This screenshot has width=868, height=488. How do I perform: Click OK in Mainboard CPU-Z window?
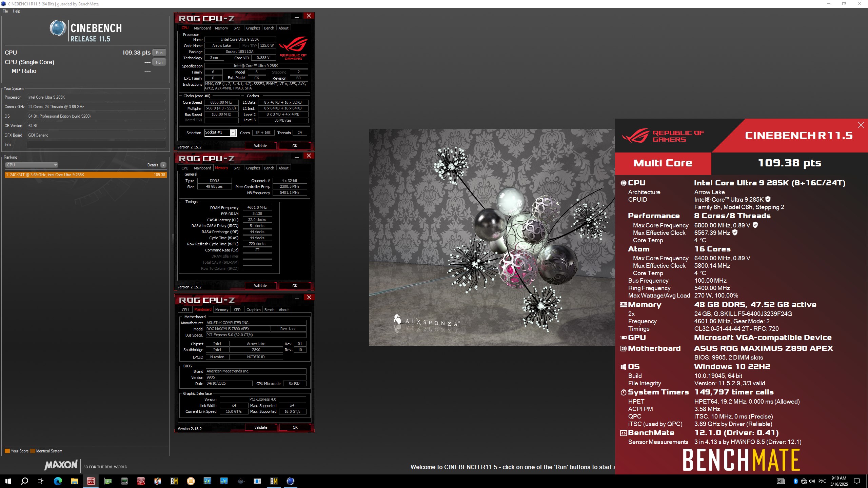point(295,427)
